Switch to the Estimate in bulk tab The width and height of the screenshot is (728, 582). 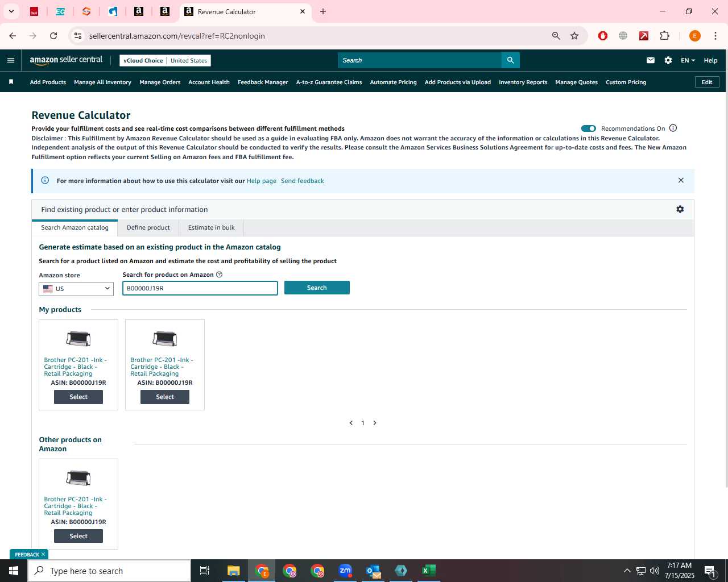(212, 227)
